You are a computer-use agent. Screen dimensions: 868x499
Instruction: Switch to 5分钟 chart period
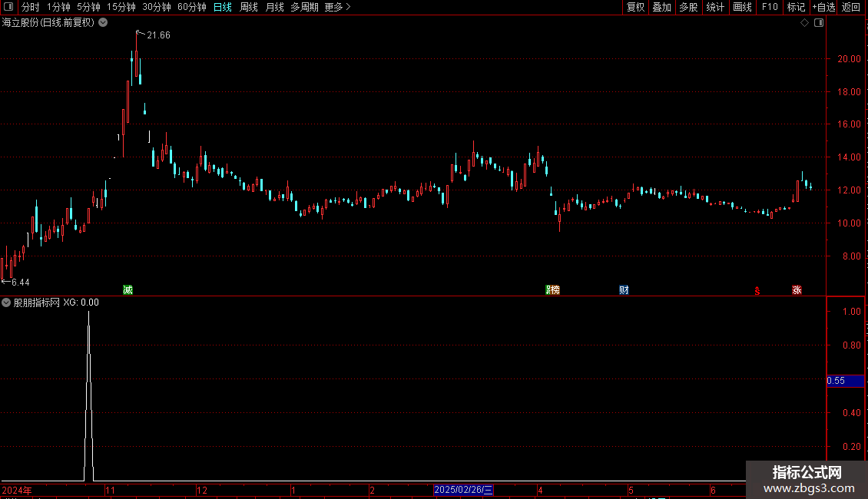[88, 7]
